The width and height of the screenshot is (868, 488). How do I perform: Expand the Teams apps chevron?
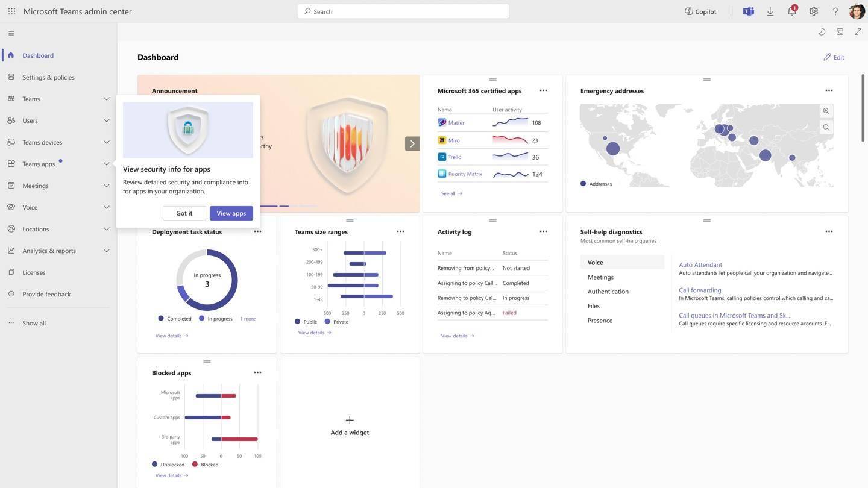tap(106, 164)
